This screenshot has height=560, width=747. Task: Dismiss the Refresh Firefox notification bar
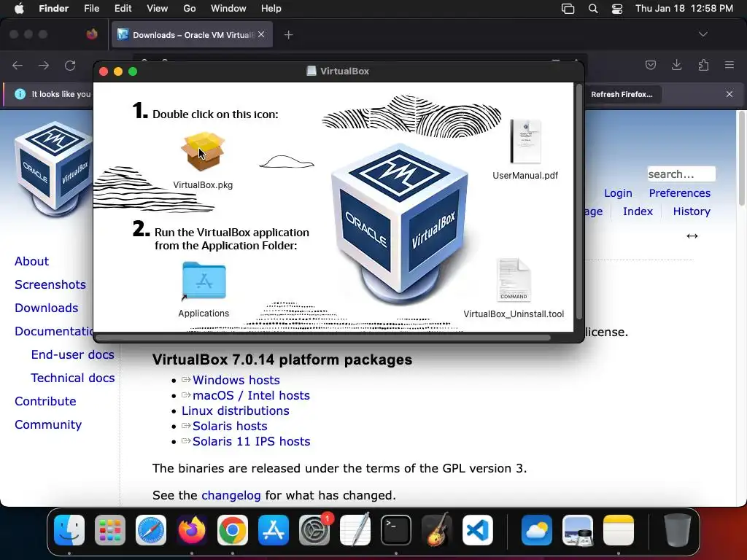[729, 94]
